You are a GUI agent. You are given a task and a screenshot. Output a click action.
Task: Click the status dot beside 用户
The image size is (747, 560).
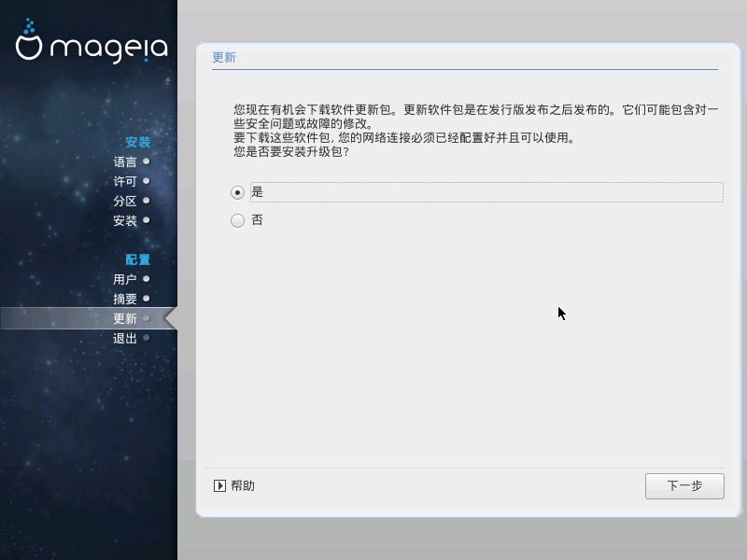tap(147, 278)
